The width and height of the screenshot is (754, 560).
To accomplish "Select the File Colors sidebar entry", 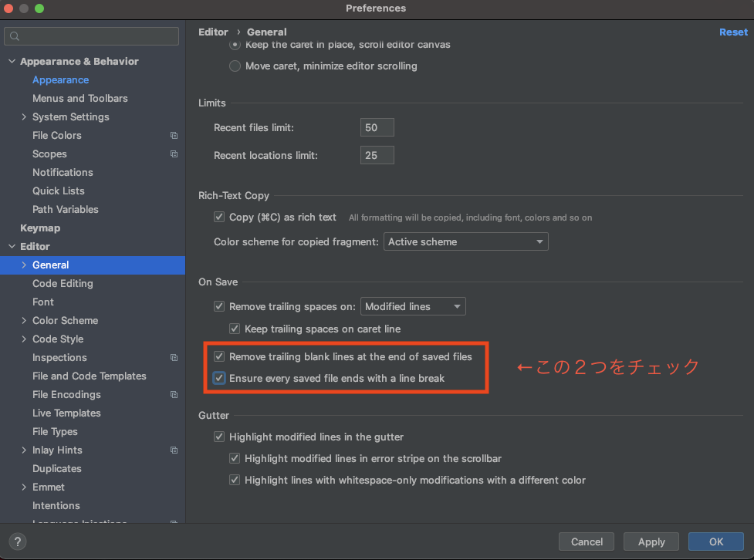I will tap(57, 136).
